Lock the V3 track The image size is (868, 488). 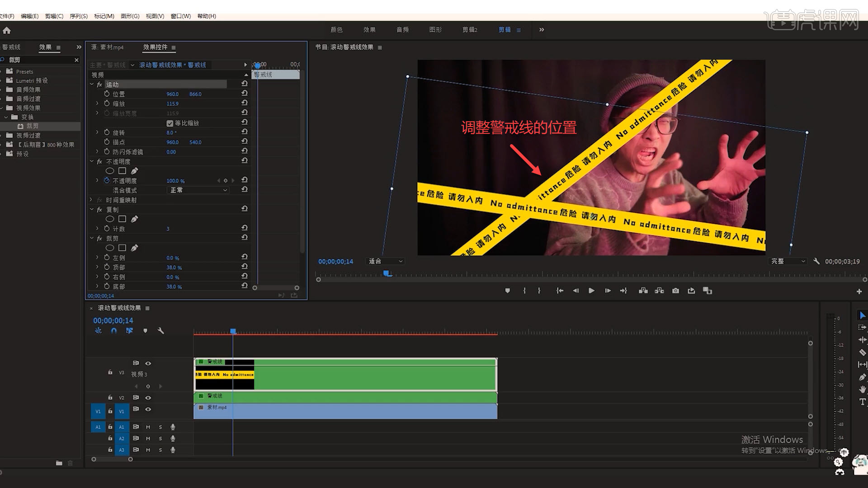(x=110, y=372)
